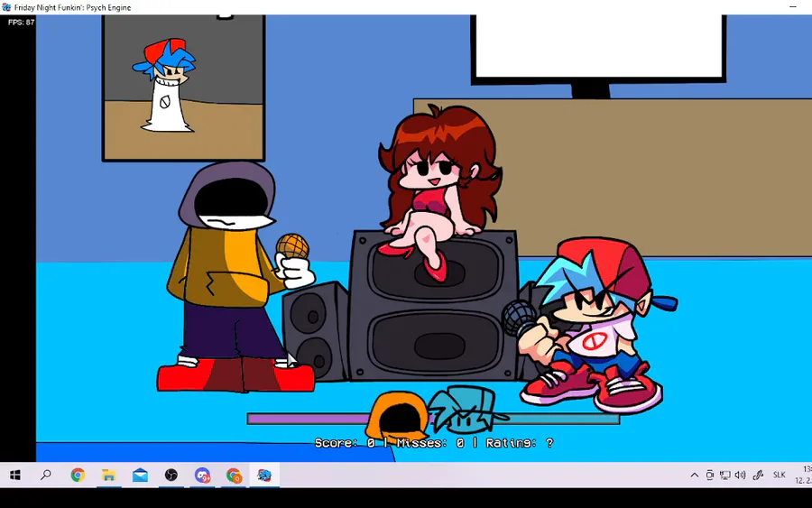Viewport: 812px width, 508px height.
Task: Open the pen/ink workspace tray icon
Action: coord(758,475)
